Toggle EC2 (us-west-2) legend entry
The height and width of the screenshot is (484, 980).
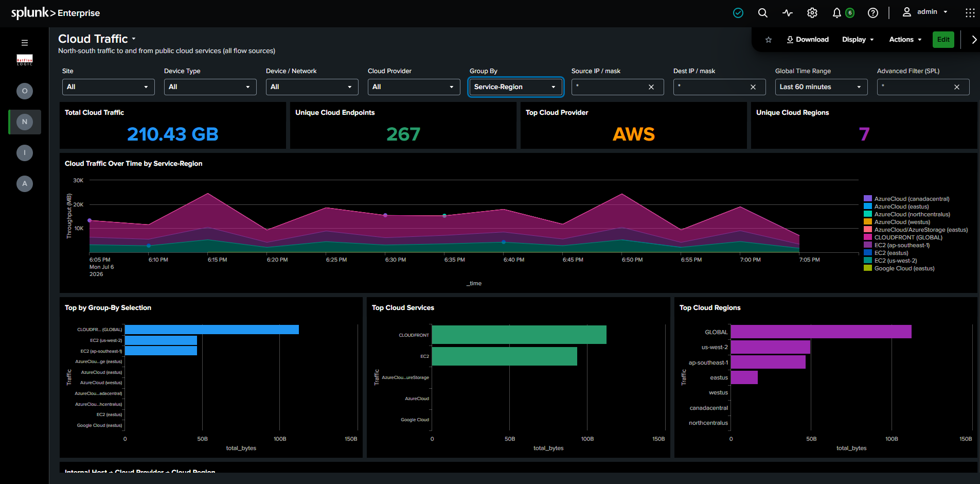coord(890,261)
